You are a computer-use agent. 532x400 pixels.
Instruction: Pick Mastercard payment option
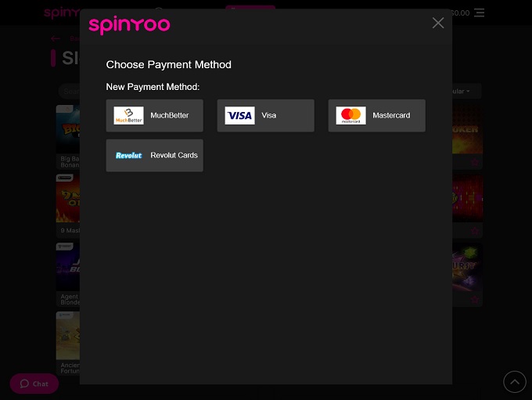(x=376, y=115)
